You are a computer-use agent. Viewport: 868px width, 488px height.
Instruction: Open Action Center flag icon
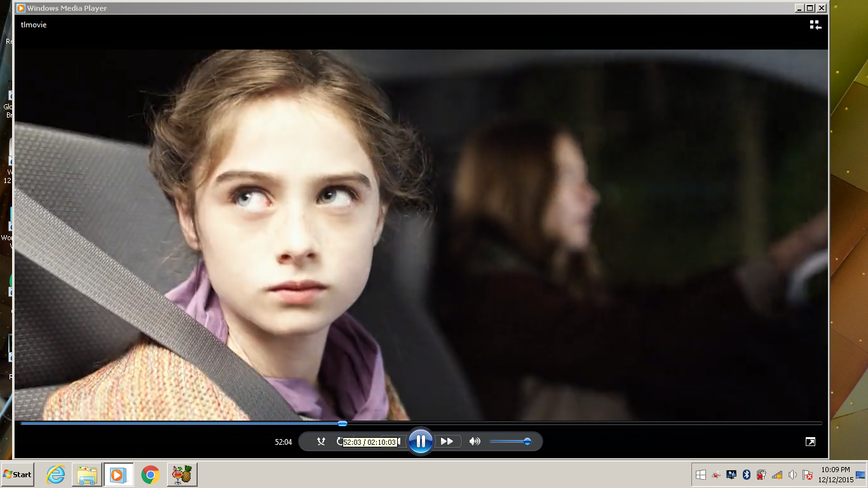point(808,475)
